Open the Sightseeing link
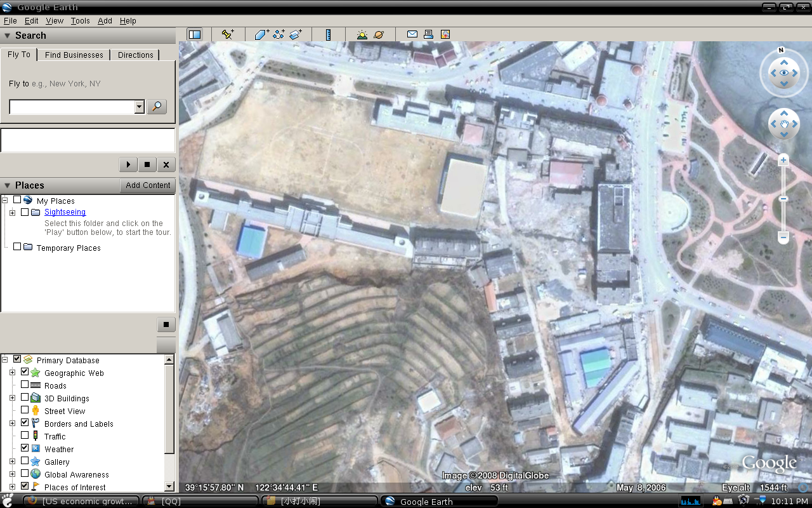812x508 pixels. point(65,212)
